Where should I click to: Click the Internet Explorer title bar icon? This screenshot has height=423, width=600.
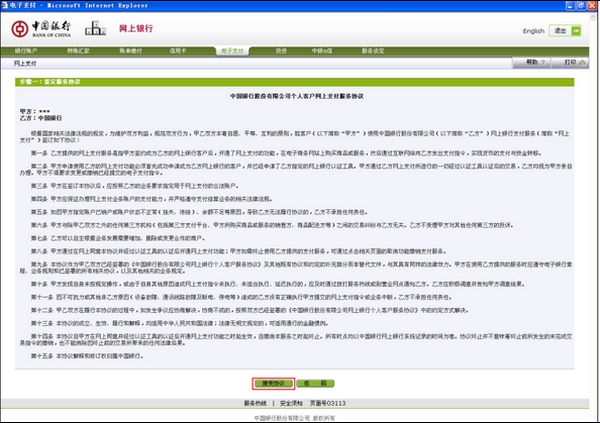(5, 5)
